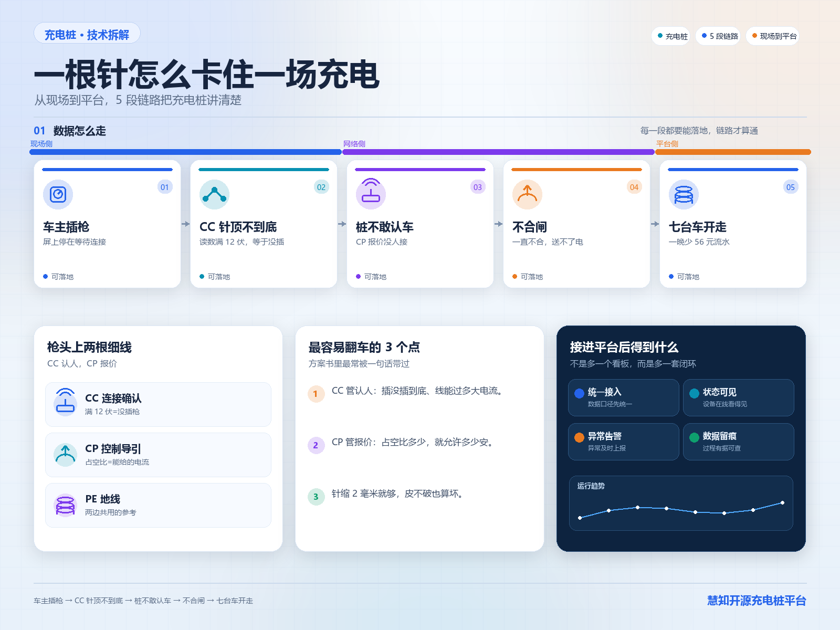Select the 04 step badge on the 不合闸 card

click(x=634, y=187)
